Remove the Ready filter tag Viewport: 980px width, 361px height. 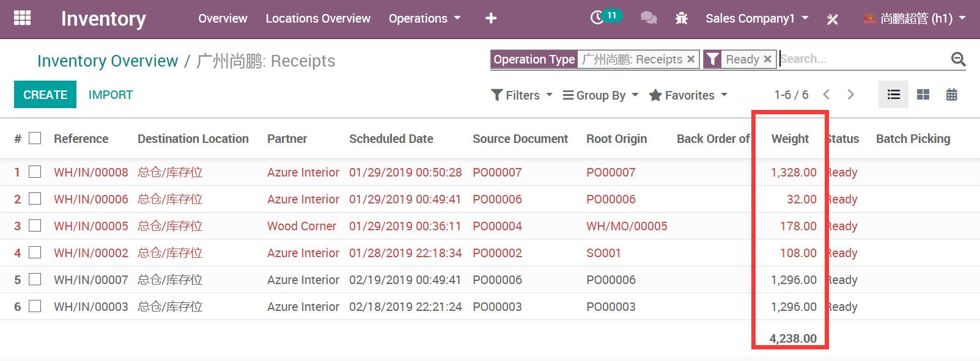click(x=767, y=59)
